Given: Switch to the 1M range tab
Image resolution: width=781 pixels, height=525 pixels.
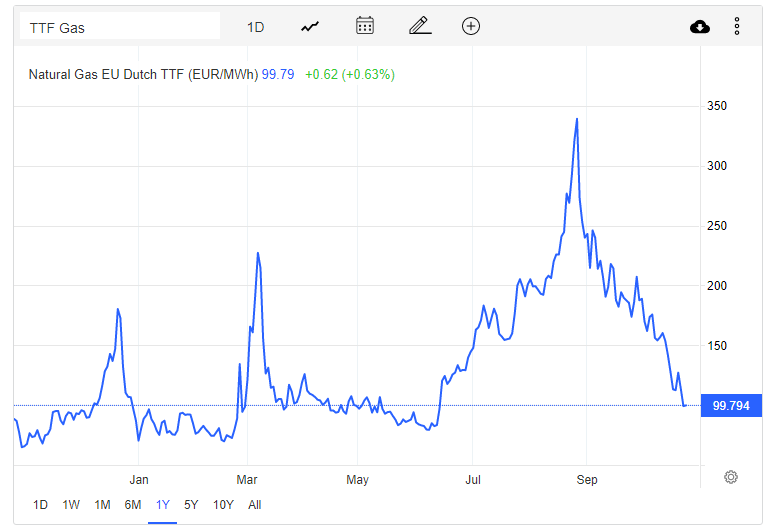Looking at the screenshot, I should coord(102,505).
